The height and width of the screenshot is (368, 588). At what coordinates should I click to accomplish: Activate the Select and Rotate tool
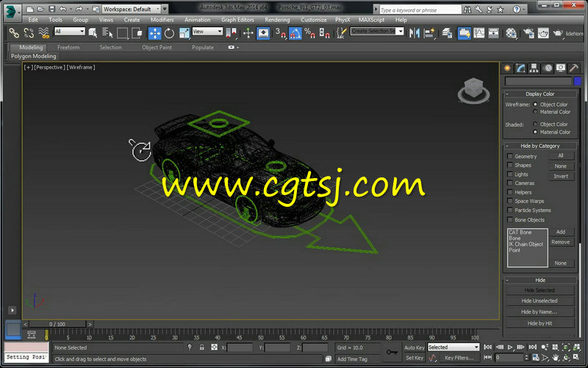[x=170, y=33]
